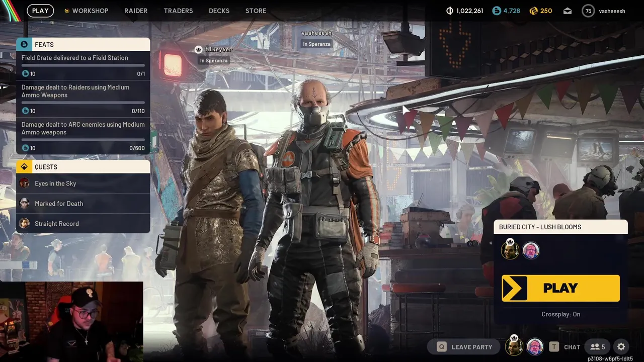Click the Marked for Death quest portrait

click(x=24, y=203)
